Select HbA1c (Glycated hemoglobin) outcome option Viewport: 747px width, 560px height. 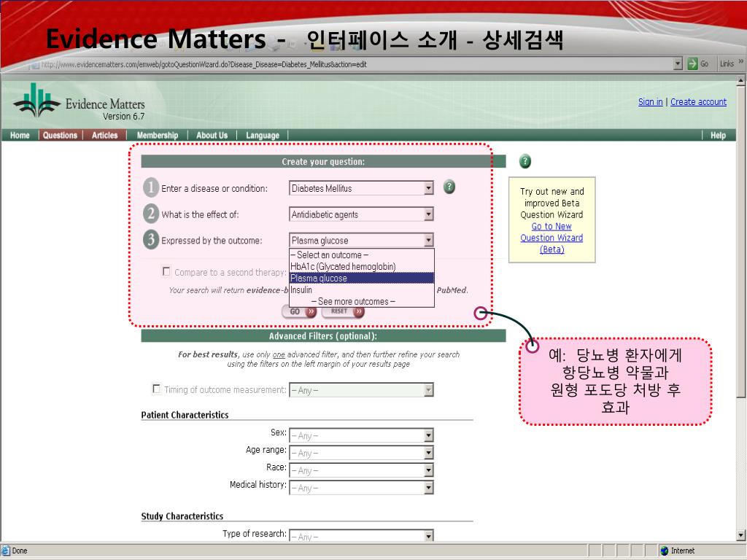pyautogui.click(x=362, y=267)
